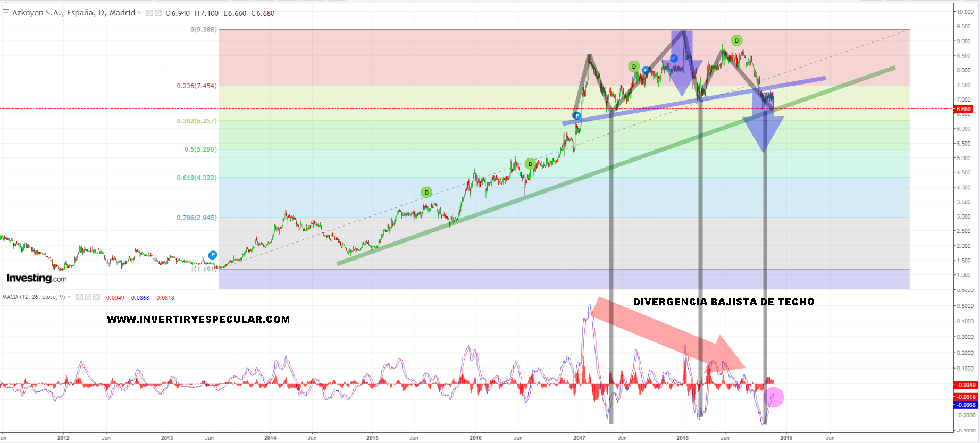980x443 pixels.
Task: Toggle MACD indicator visibility eye
Action: coord(79,297)
